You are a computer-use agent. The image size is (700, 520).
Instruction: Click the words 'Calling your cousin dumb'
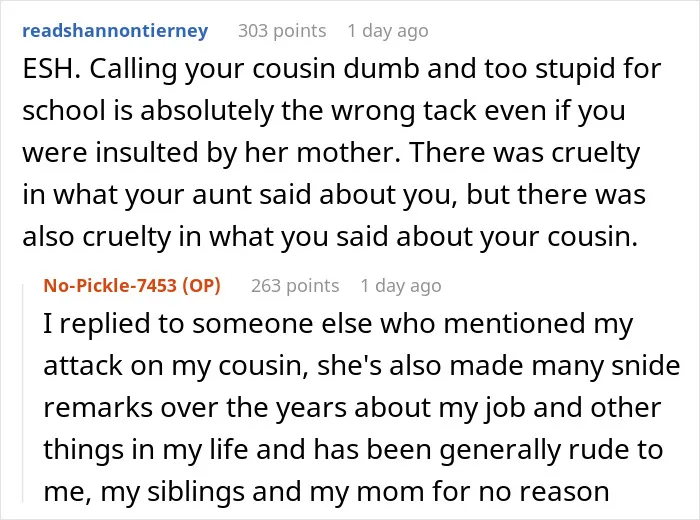tap(254, 69)
